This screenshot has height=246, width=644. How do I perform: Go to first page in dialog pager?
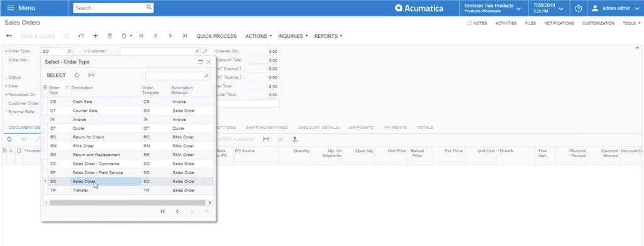click(x=163, y=211)
